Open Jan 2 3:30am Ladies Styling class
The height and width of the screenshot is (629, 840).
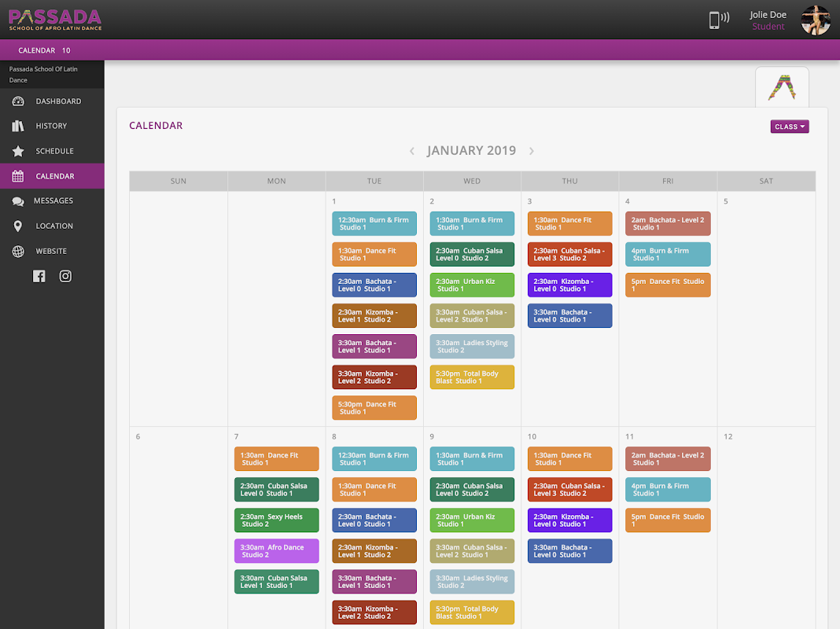(472, 347)
